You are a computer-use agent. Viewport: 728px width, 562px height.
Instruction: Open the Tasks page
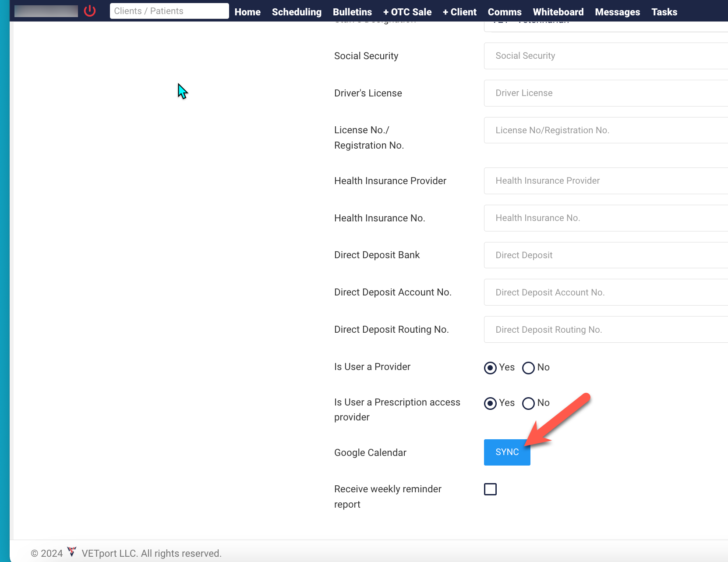click(x=664, y=12)
